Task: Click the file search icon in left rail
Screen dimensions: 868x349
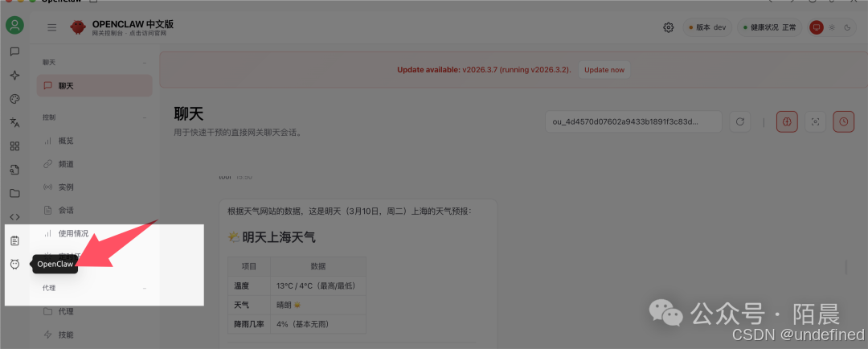Action: point(15,170)
